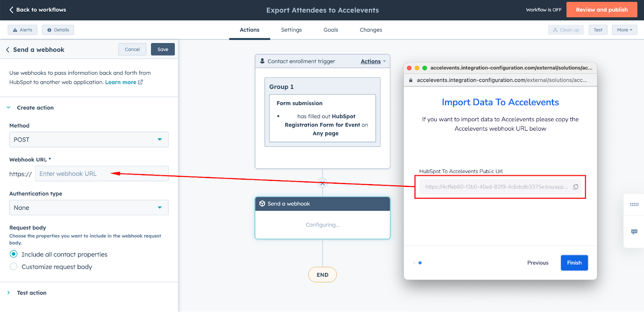Image resolution: width=644 pixels, height=312 pixels.
Task: Switch to the Actions tab
Action: 250,30
